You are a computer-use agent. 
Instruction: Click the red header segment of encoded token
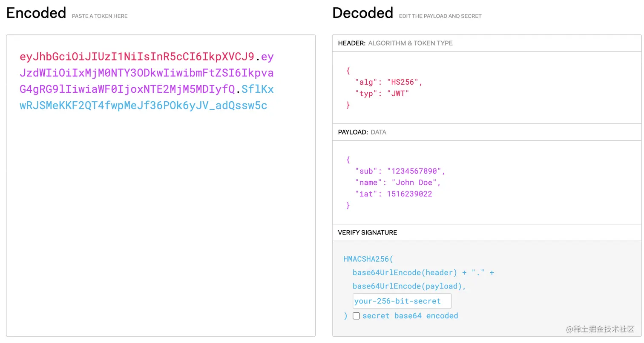tap(137, 57)
